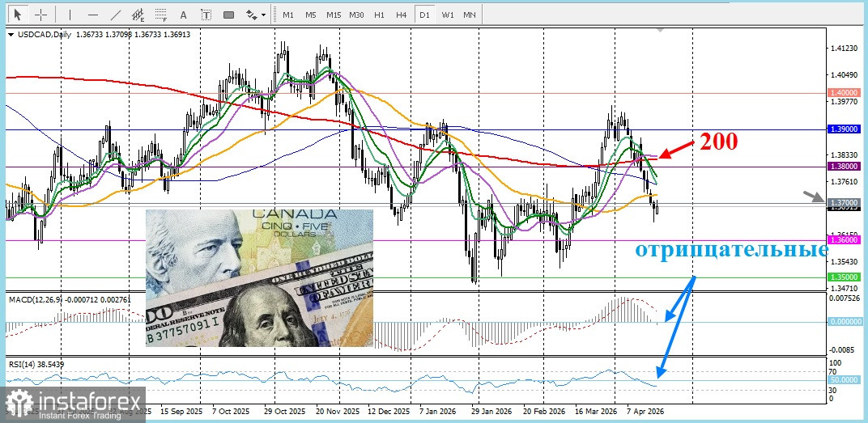The height and width of the screenshot is (423, 868).
Task: Click the 15 Sep 2025 date label
Action: click(181, 412)
